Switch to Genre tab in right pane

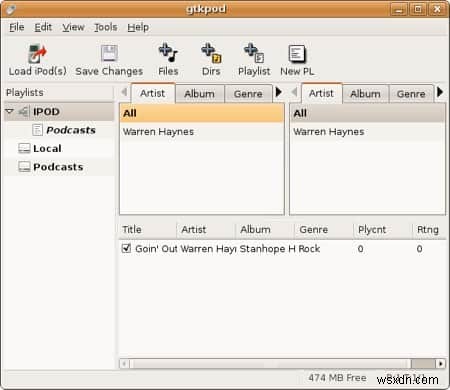click(411, 94)
